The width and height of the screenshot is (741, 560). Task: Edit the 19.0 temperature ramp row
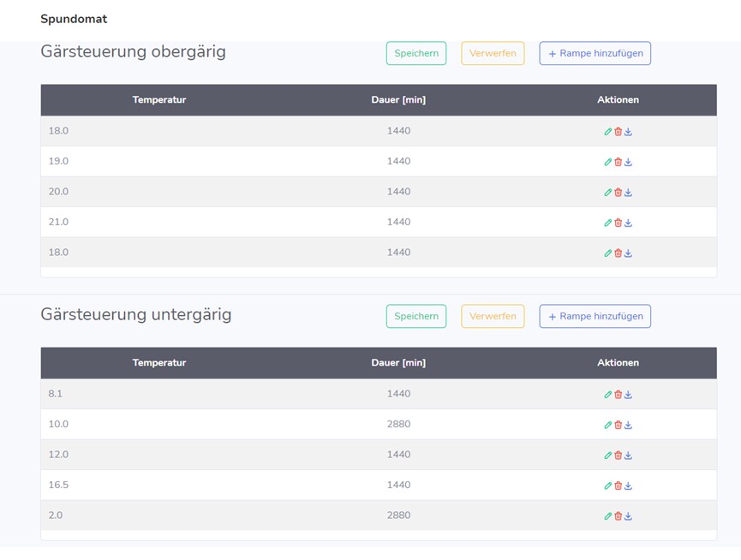[x=608, y=162]
